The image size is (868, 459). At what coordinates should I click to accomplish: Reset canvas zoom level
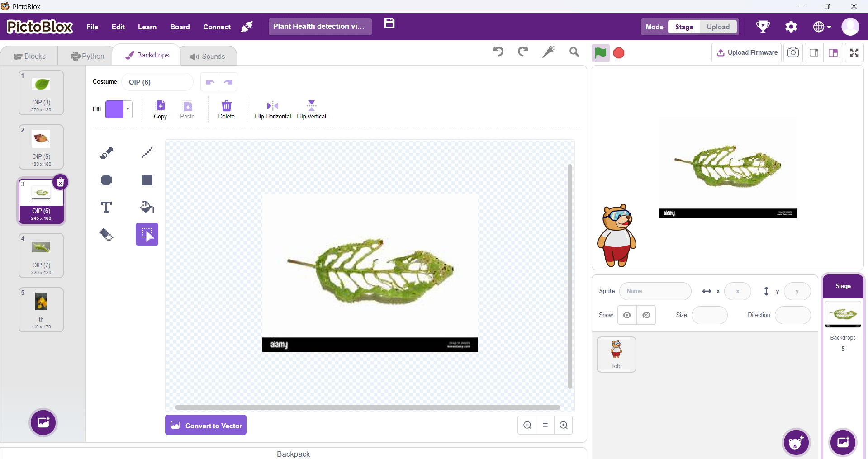pos(545,425)
